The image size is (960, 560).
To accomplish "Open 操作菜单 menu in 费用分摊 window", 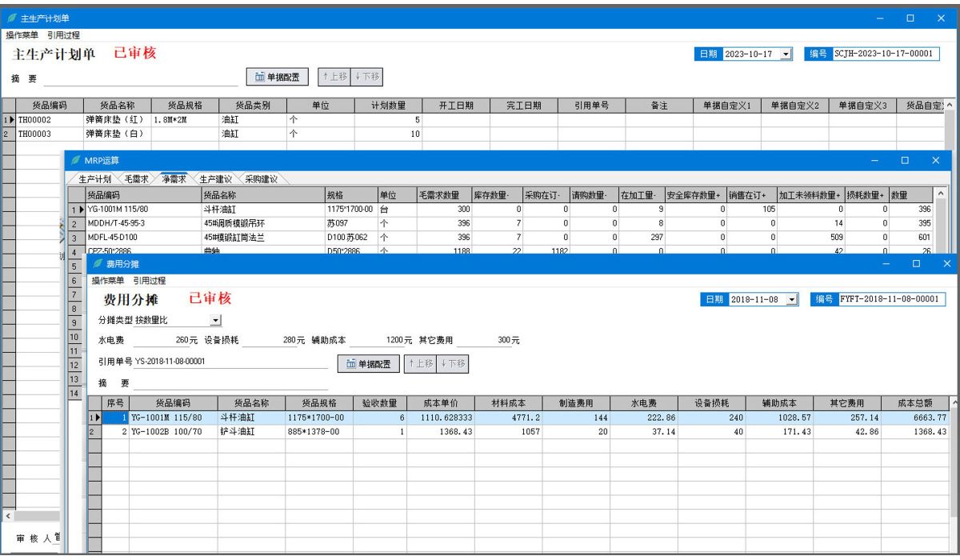I will (x=108, y=281).
